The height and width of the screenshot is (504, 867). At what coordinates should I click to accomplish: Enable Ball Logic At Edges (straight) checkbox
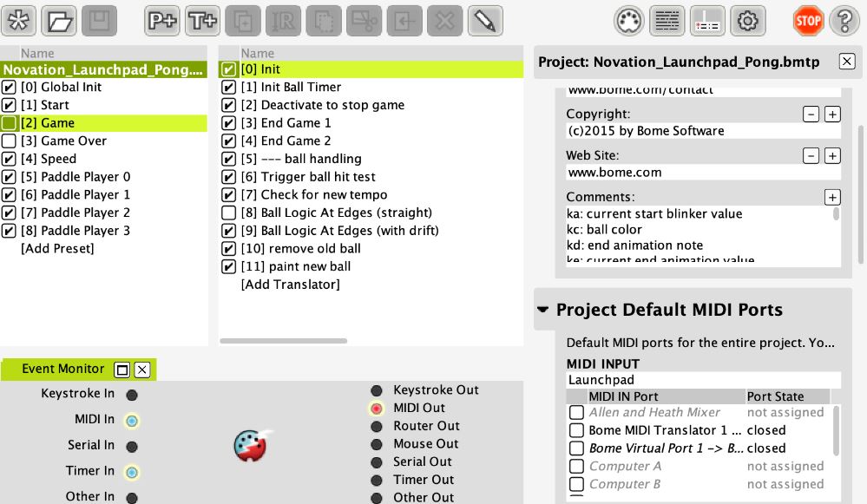pos(228,213)
